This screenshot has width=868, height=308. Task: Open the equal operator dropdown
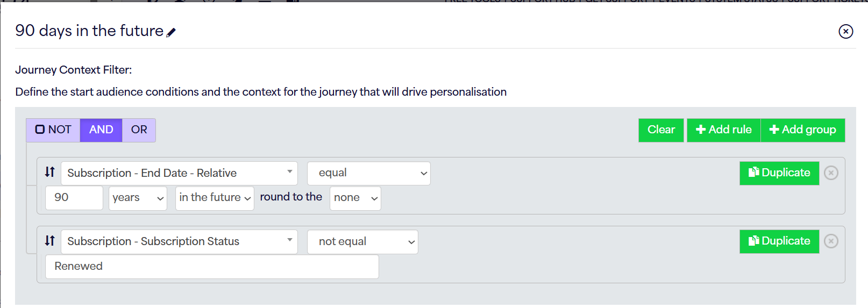[x=368, y=173]
